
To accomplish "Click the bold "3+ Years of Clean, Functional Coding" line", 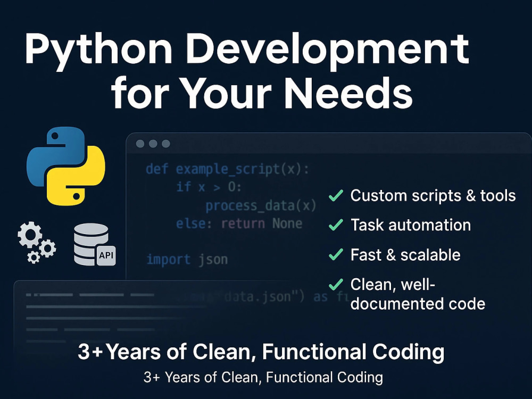I will pos(261,352).
